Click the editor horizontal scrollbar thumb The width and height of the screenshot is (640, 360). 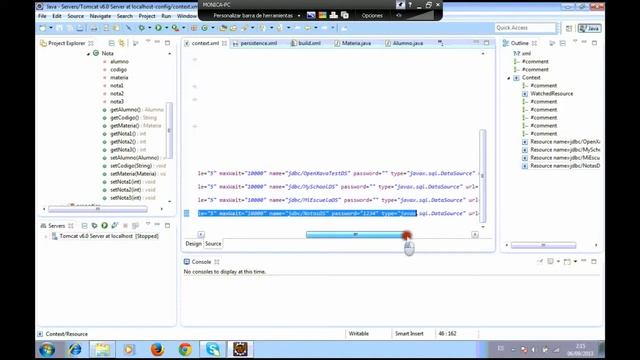pyautogui.click(x=355, y=234)
